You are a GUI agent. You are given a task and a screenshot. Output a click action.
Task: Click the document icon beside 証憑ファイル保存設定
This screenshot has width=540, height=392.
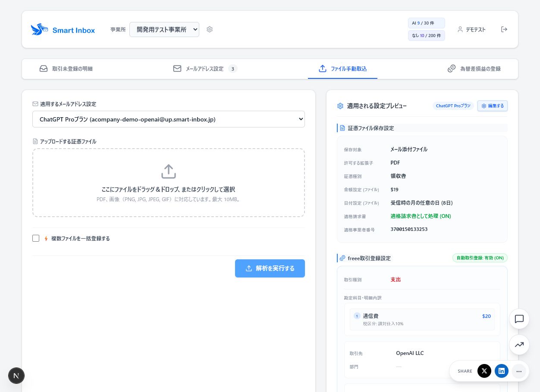pos(342,128)
